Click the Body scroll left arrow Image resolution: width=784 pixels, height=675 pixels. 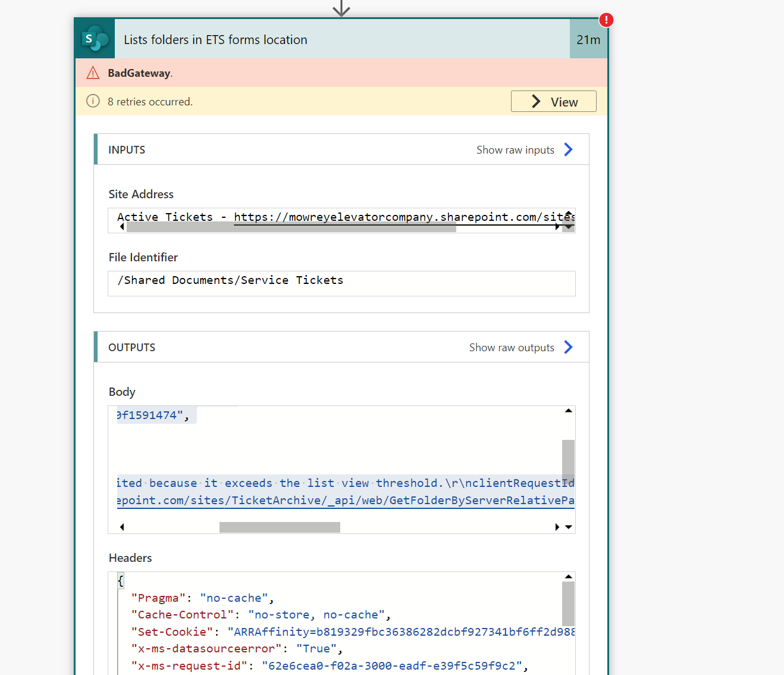(122, 527)
